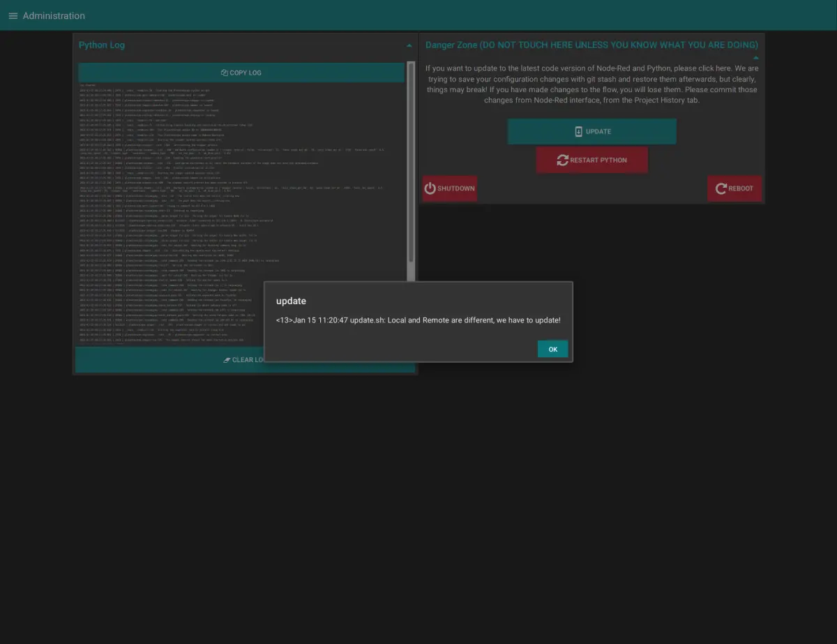Click the eraser icon in Clear Log

[227, 360]
